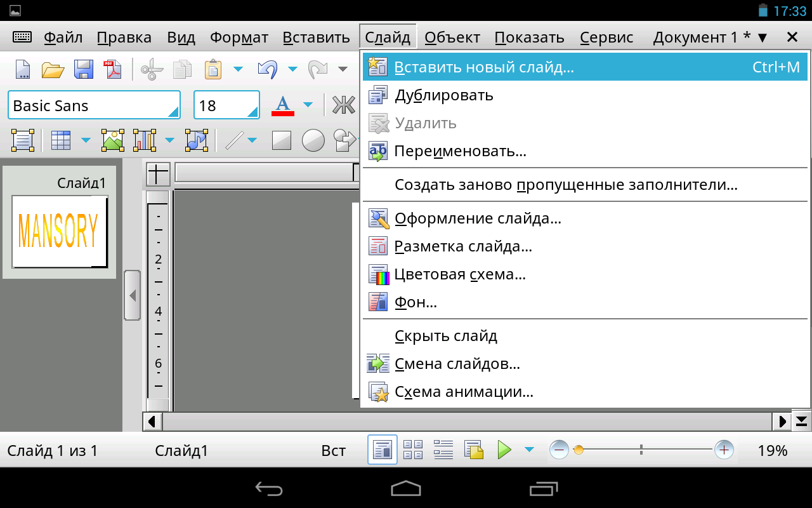Open the paste options dropdown arrow
The image size is (812, 508).
coord(238,69)
